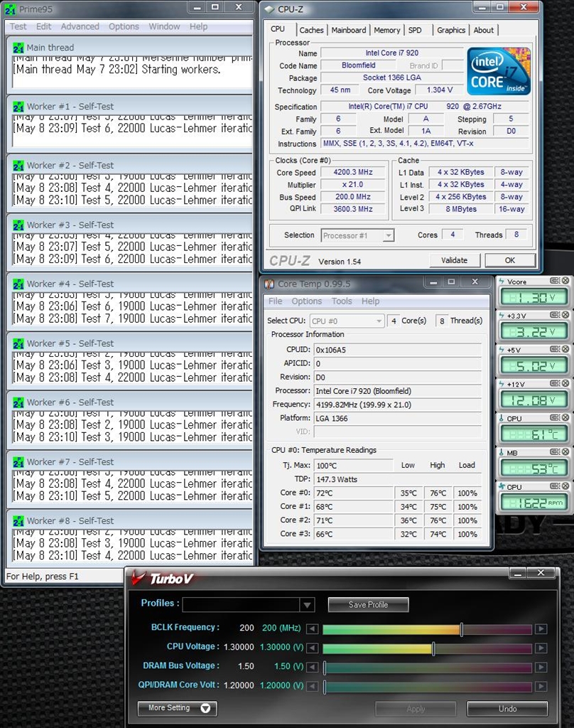
Task: Click right arrow of BCLK Frequency slider
Action: tap(541, 628)
